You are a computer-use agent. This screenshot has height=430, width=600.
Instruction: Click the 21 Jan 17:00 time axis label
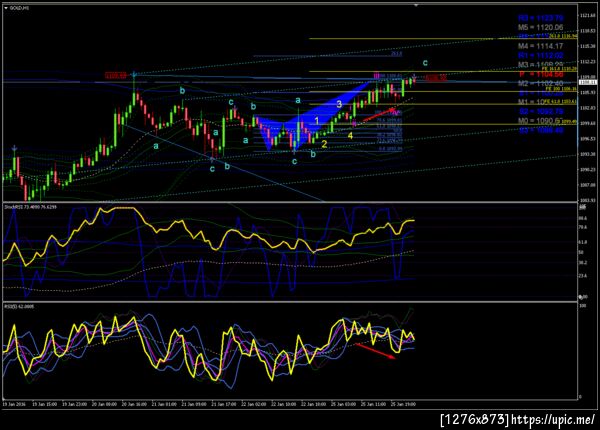point(224,404)
